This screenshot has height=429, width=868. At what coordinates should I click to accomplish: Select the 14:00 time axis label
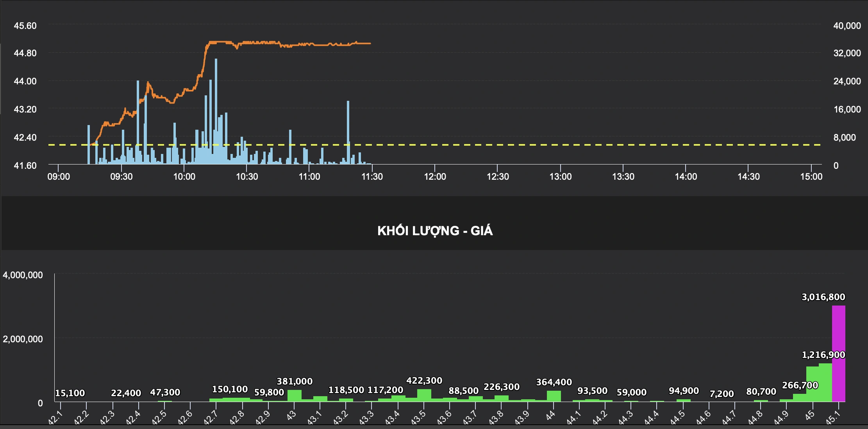686,177
